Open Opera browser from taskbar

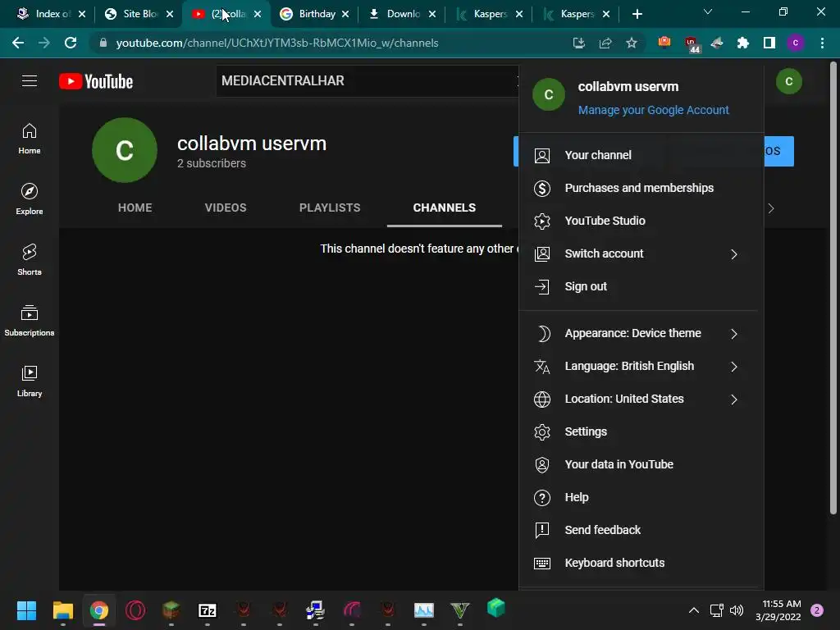[135, 610]
